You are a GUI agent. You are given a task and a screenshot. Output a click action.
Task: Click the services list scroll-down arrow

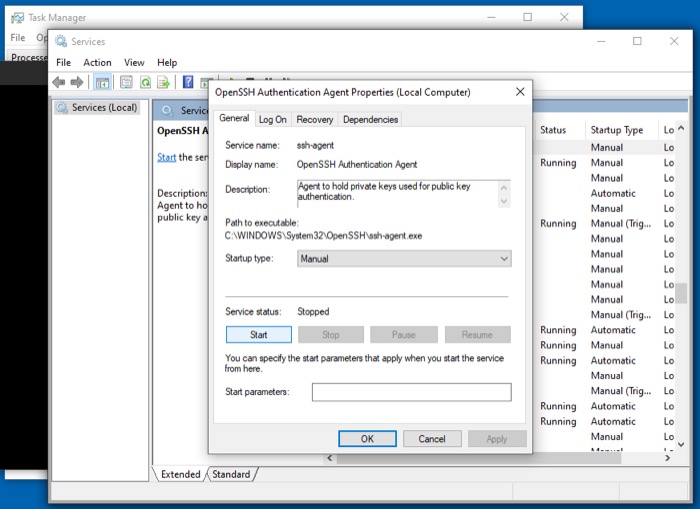tap(681, 444)
